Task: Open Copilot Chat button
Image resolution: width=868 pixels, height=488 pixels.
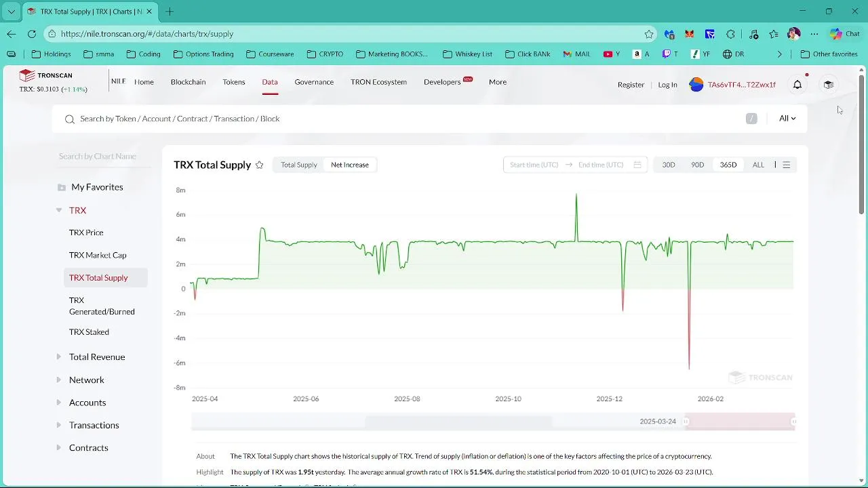Action: [844, 34]
